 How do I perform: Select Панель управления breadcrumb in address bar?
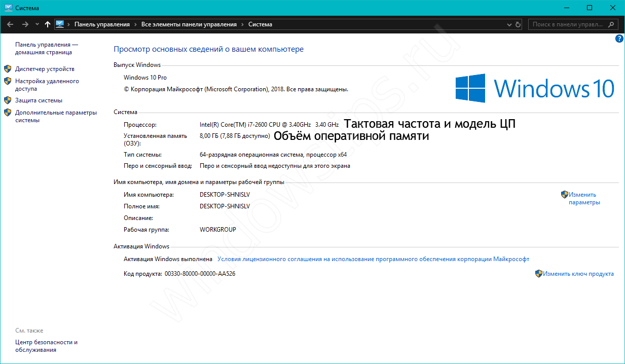(x=102, y=24)
